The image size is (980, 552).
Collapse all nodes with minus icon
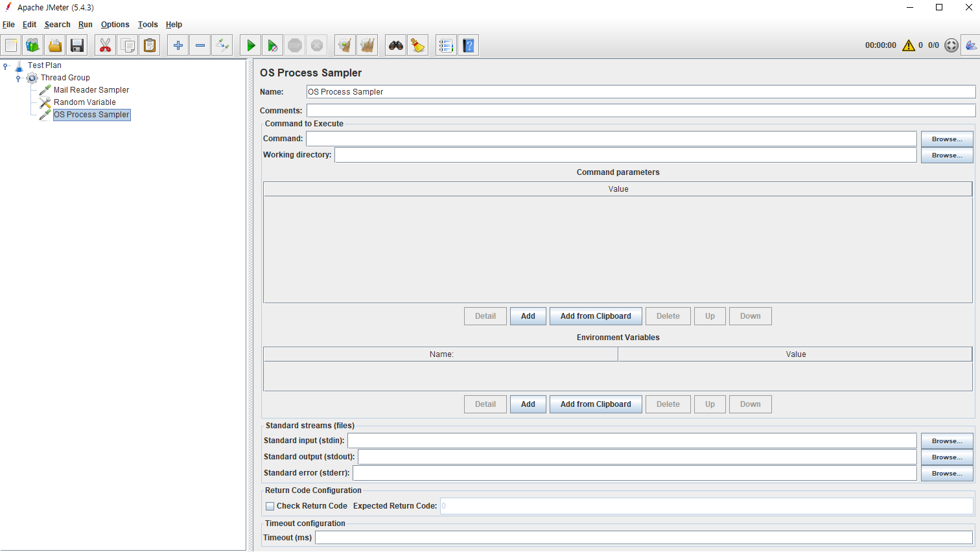click(200, 45)
